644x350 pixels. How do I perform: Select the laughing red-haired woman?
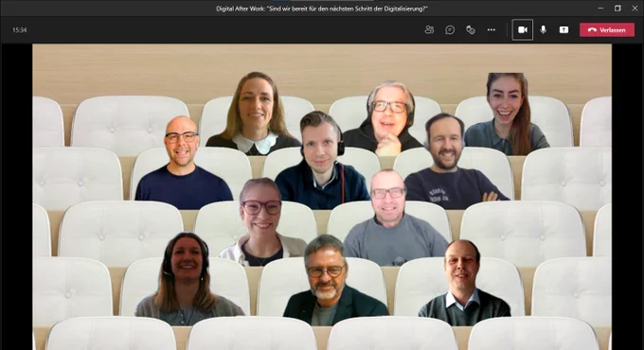(507, 114)
